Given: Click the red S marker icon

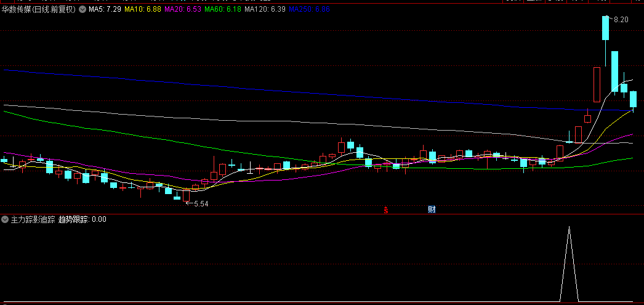Looking at the screenshot, I should click(x=386, y=210).
